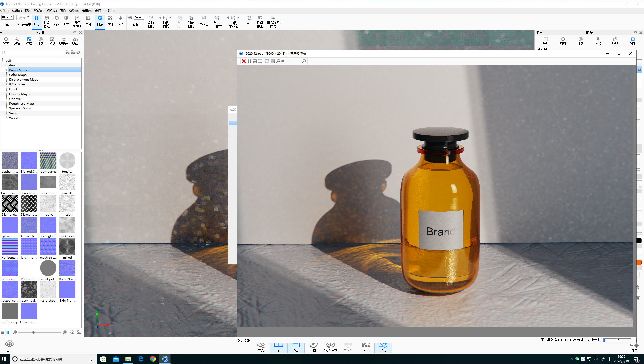Open the 环境 environments library tab
Image resolution: width=644 pixels, height=364 pixels.
[x=40, y=40]
